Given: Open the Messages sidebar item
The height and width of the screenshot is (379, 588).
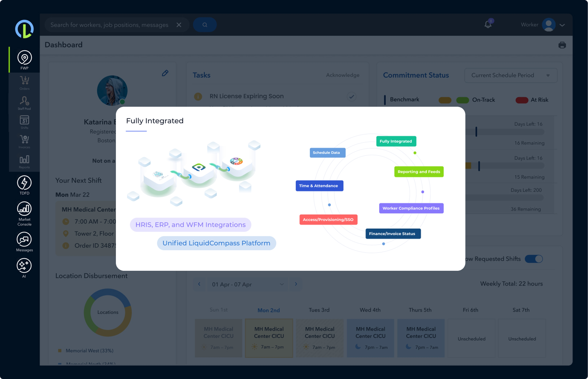Looking at the screenshot, I should (x=24, y=242).
